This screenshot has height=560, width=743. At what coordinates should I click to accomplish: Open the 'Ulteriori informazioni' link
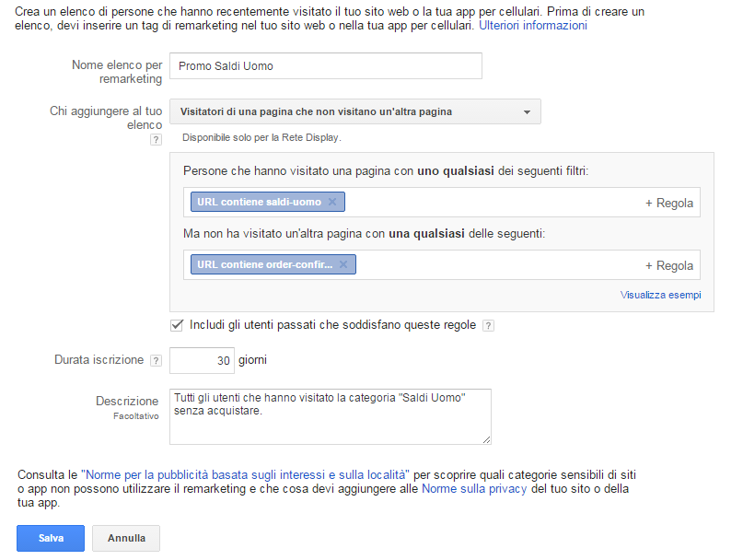tap(533, 26)
